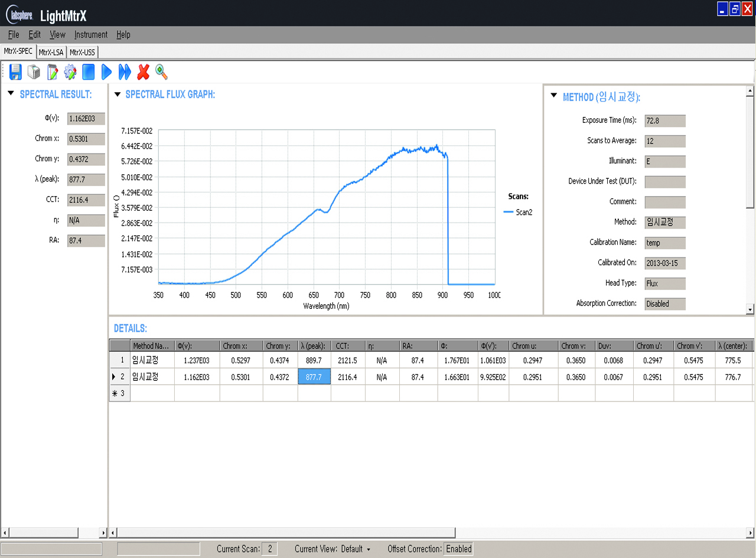Switch to the MtrX-USS tab
Image resolution: width=756 pixels, height=558 pixels.
[82, 52]
